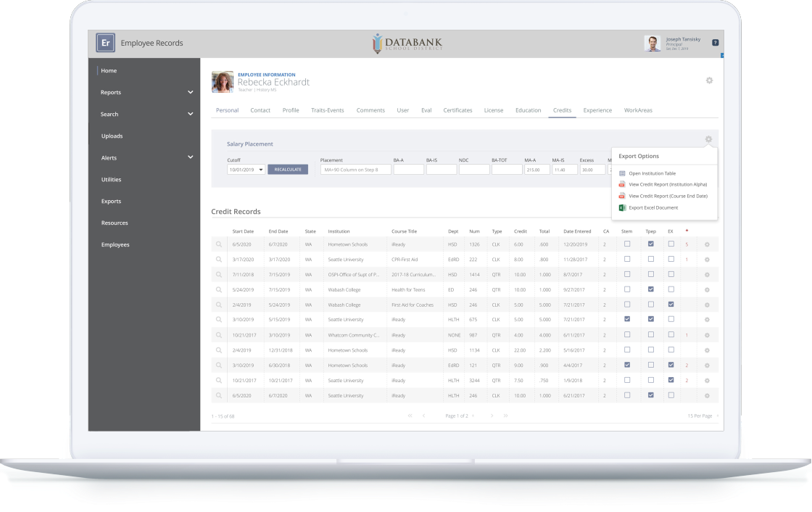Enable the EX checkbox on the Hometown Schools EdRD row

[671, 365]
